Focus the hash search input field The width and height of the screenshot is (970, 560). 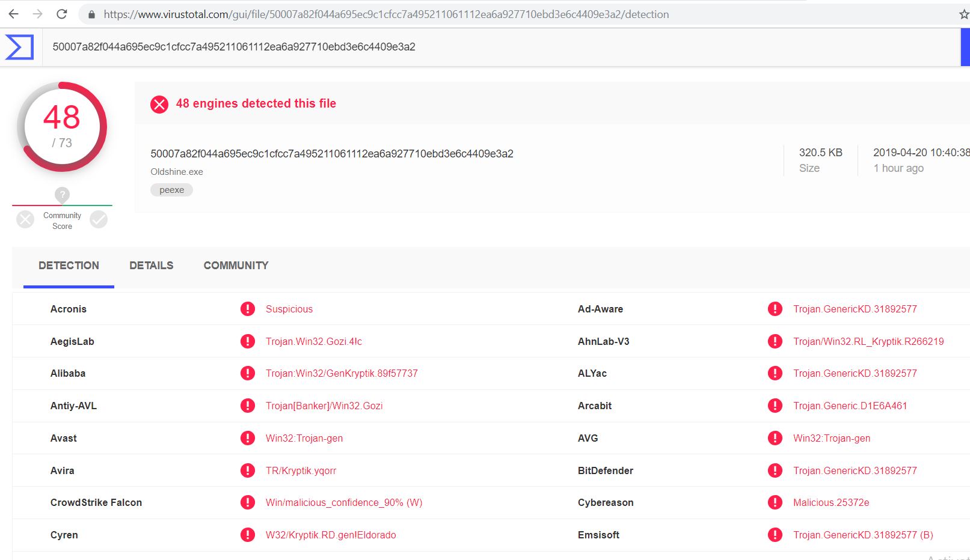501,47
